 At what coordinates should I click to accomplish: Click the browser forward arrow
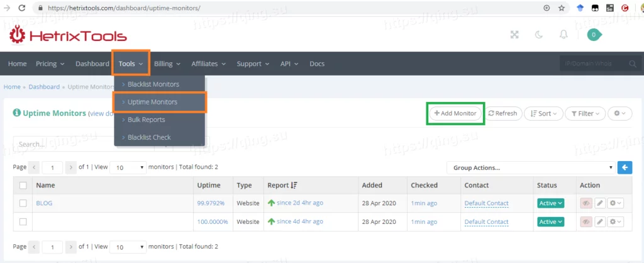tap(6, 8)
